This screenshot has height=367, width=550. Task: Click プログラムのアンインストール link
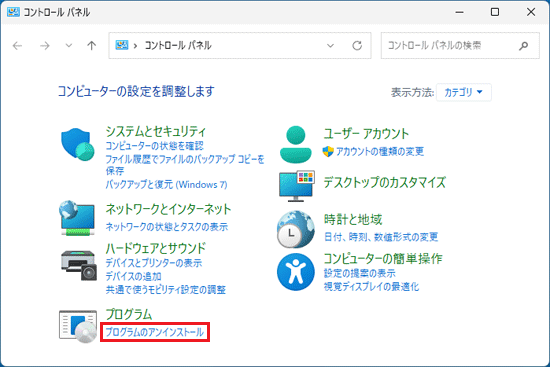tap(154, 332)
